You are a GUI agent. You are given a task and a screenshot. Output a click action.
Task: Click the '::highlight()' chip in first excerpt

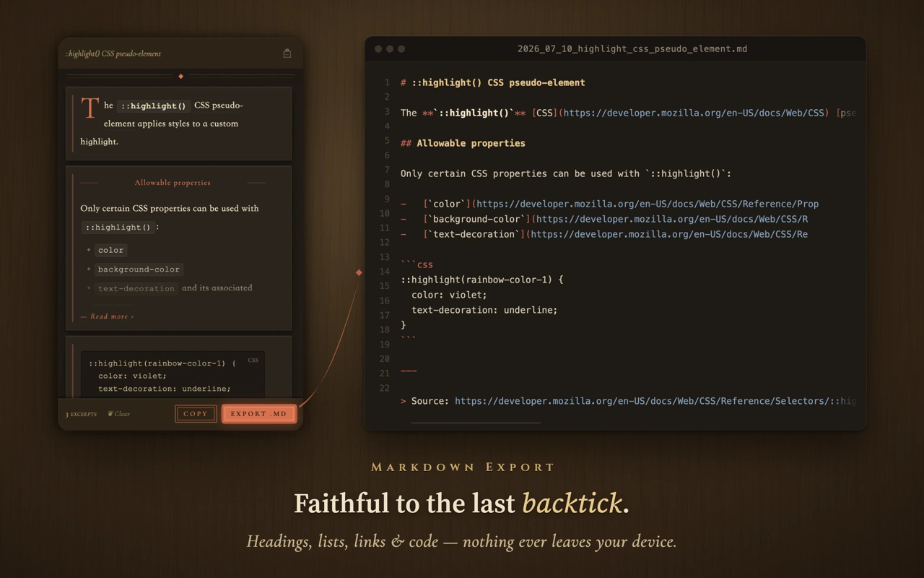coord(153,105)
